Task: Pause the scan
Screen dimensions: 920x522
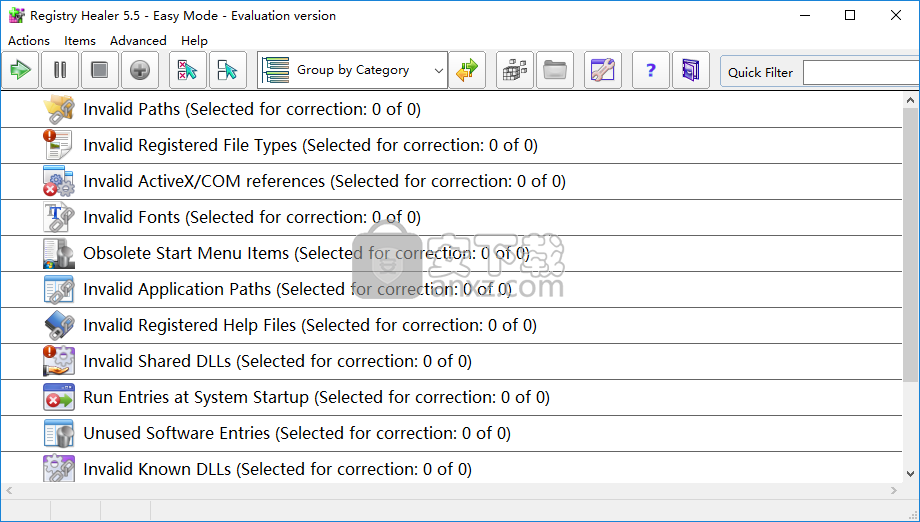Action: (x=60, y=70)
